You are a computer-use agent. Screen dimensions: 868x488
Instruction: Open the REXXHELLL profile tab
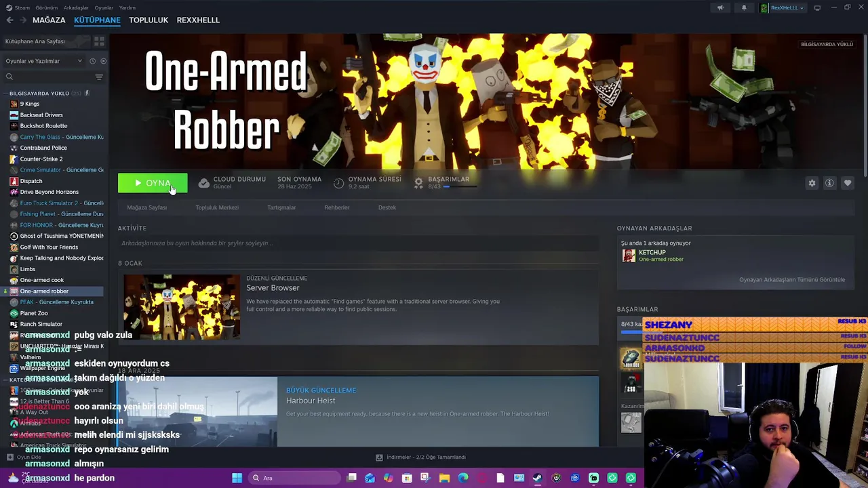point(198,20)
